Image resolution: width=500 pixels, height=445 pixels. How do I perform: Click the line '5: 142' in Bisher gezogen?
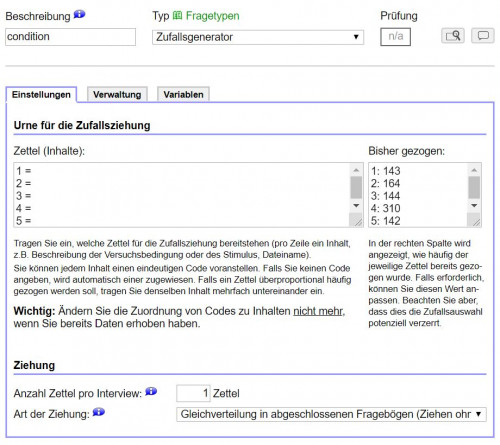click(386, 221)
